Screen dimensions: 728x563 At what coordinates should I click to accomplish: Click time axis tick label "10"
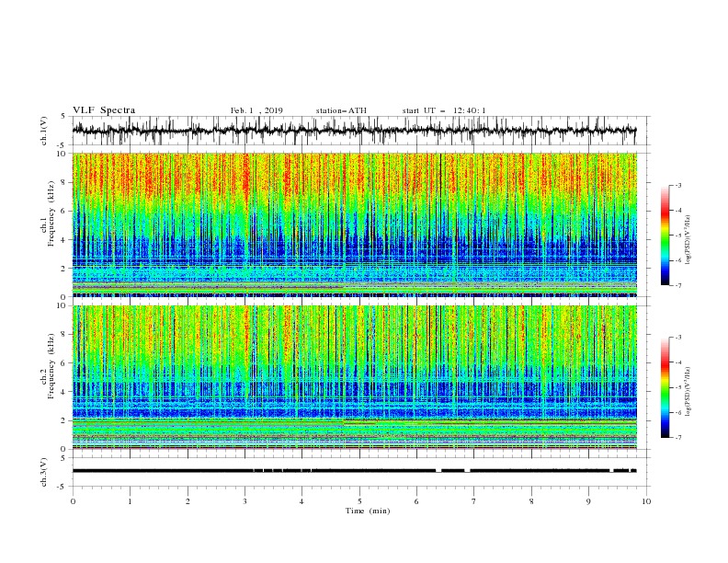coord(646,501)
